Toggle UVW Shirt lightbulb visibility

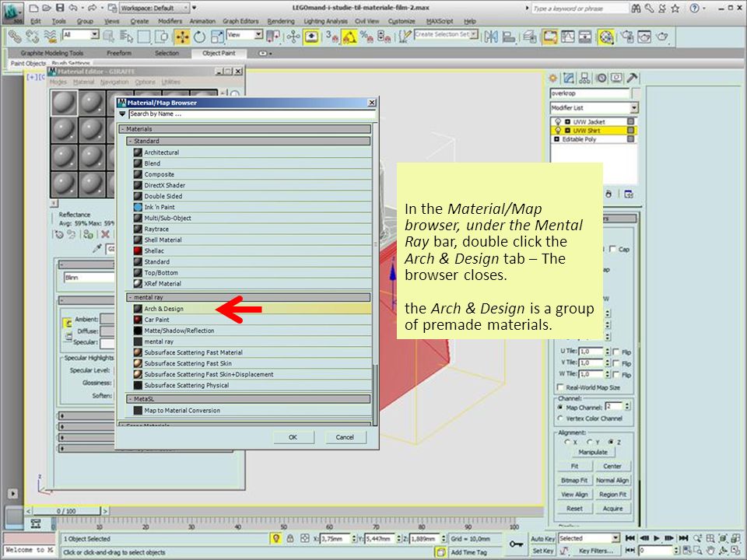558,131
